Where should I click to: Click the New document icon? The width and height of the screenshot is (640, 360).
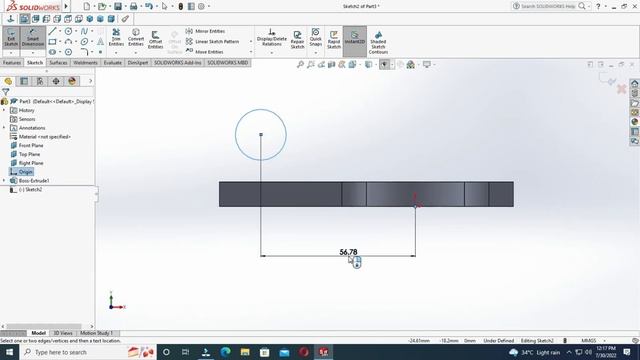point(87,6)
